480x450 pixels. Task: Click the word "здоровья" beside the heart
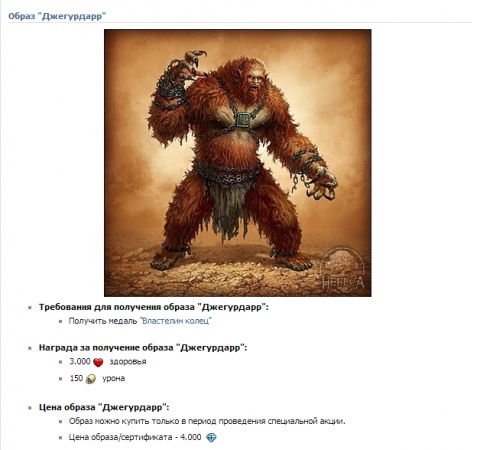128,362
